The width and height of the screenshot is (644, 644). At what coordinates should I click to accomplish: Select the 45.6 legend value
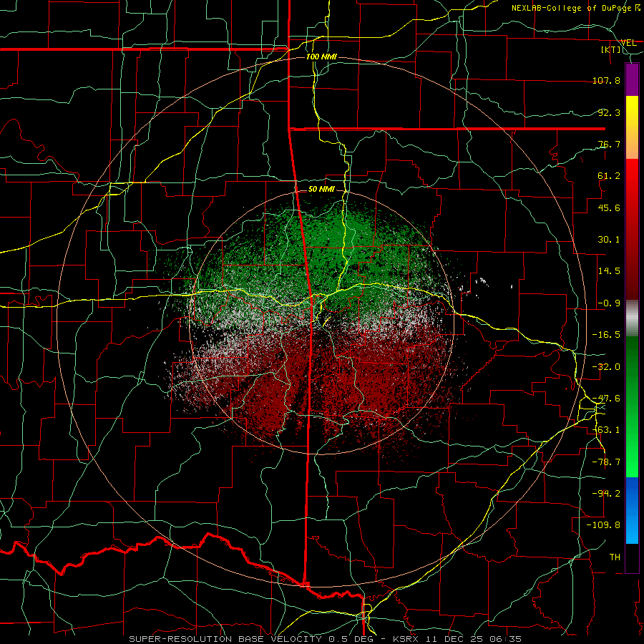point(609,208)
